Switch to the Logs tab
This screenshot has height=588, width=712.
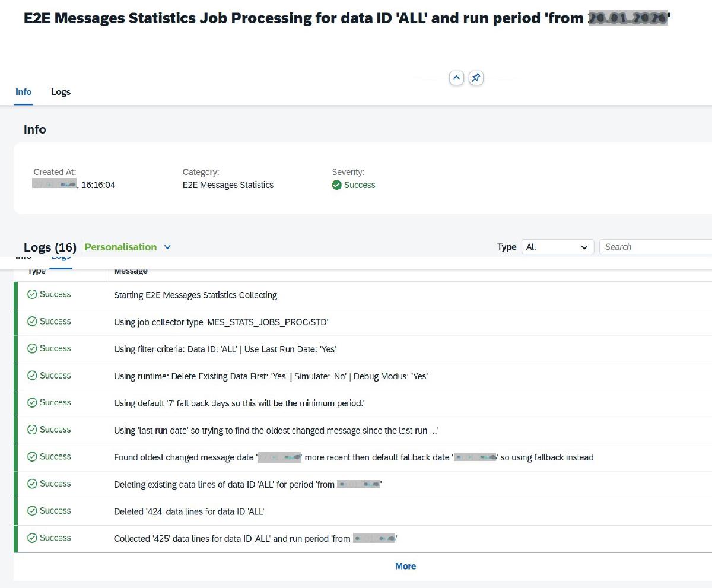click(x=61, y=92)
